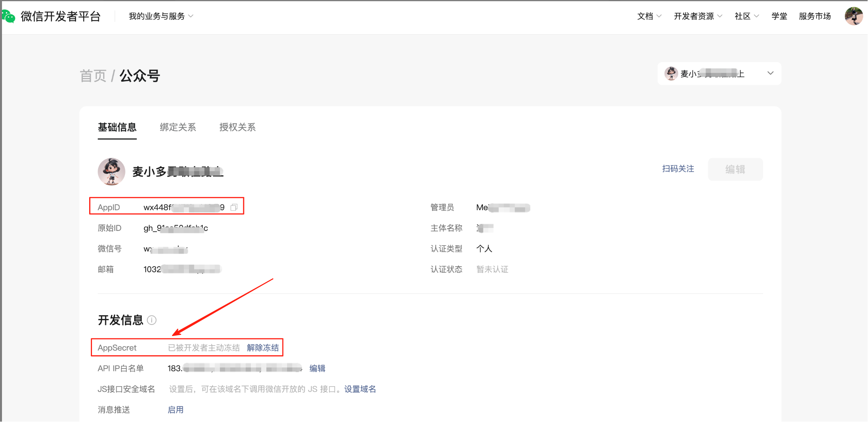This screenshot has height=422, width=868.
Task: Switch to the 绑定关系 tab
Action: 178,127
